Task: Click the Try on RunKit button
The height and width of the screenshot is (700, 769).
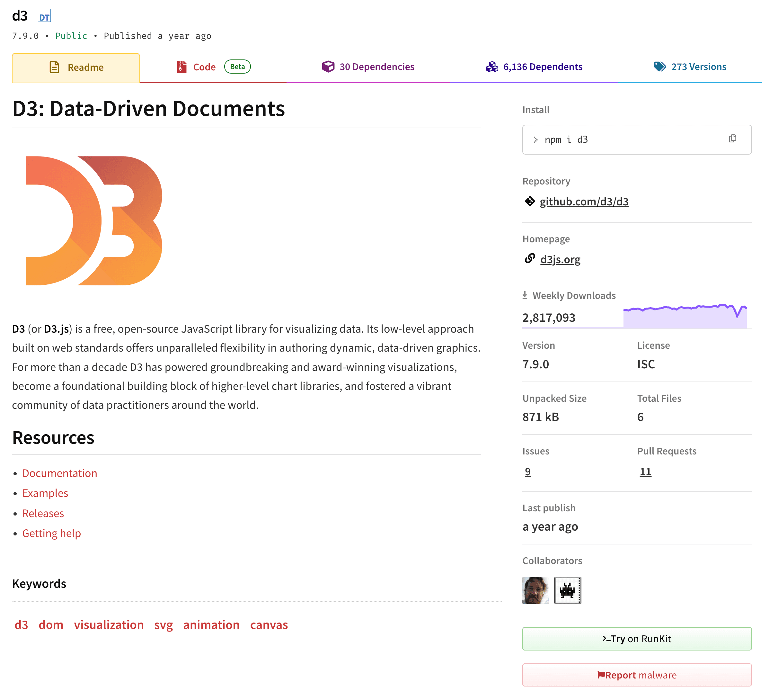Action: (637, 639)
